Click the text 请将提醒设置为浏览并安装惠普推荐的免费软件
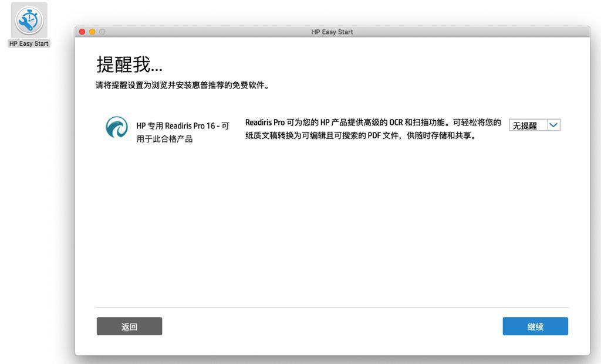601x364 pixels. coord(183,86)
